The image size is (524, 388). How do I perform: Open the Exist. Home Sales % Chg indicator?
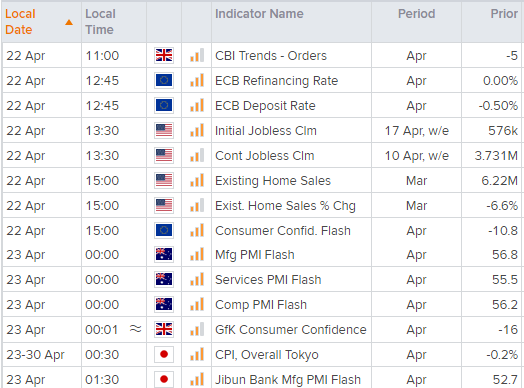[x=285, y=206]
